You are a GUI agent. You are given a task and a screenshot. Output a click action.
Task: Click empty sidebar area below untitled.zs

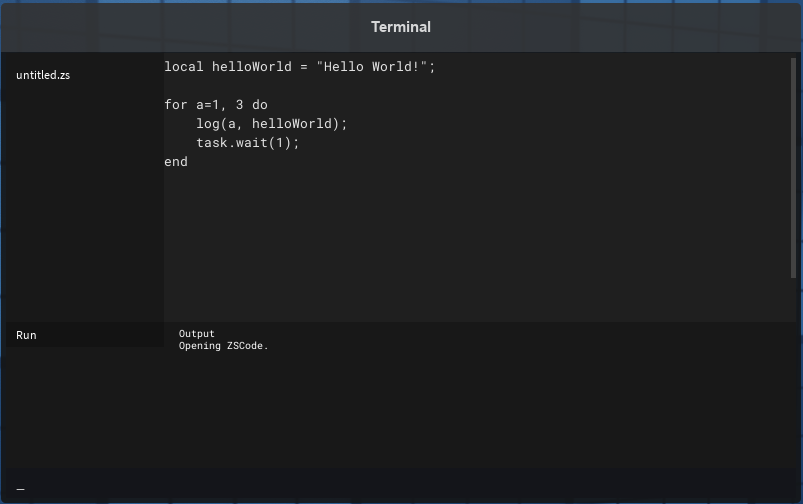tap(84, 200)
